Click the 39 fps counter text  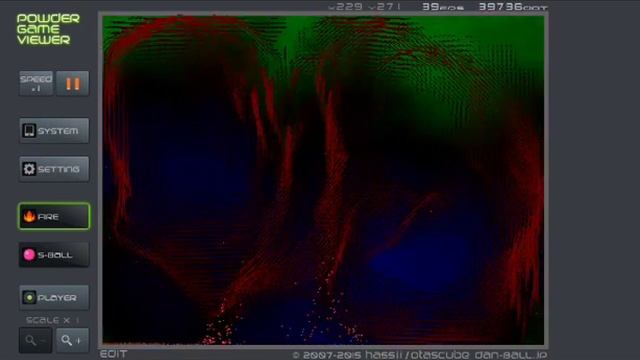(443, 7)
